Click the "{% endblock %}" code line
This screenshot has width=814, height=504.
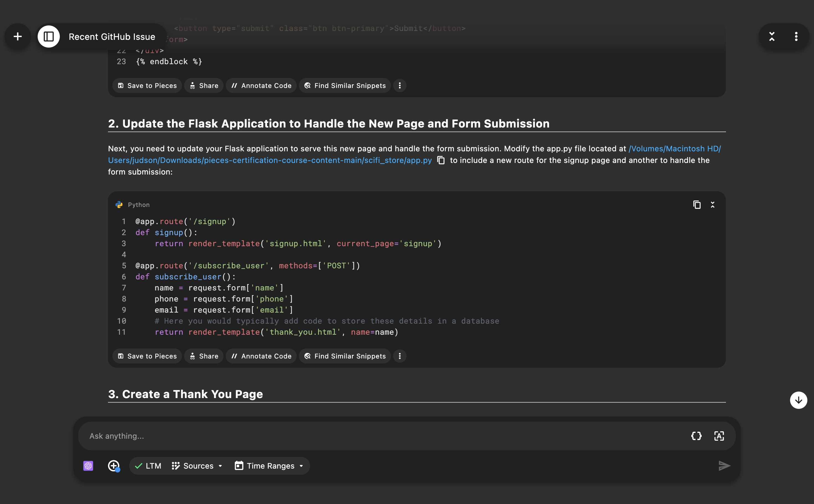tap(169, 62)
